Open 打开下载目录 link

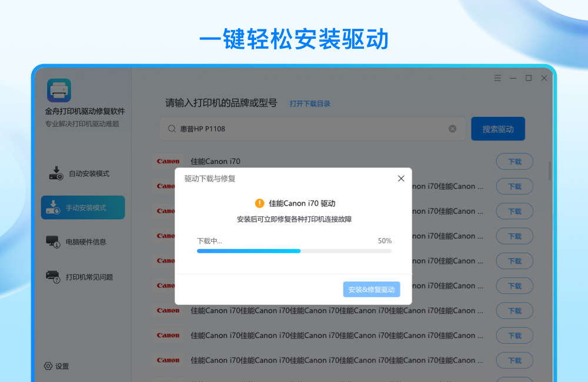(x=309, y=103)
